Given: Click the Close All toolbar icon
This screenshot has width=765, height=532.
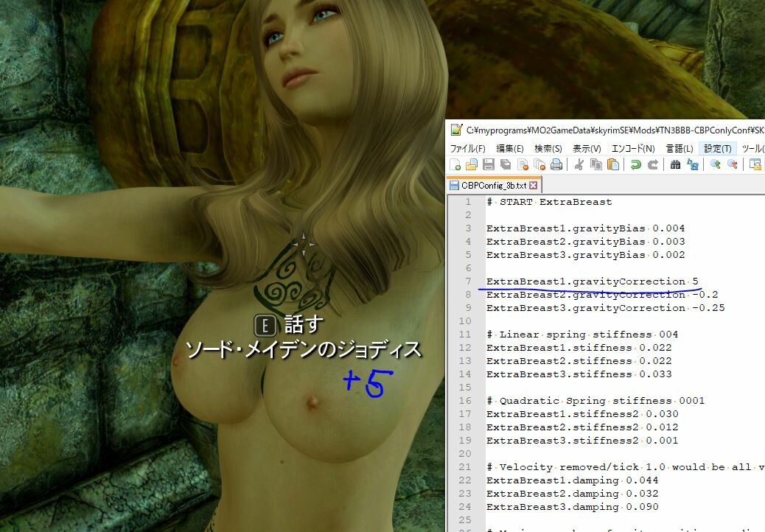Looking at the screenshot, I should (539, 165).
